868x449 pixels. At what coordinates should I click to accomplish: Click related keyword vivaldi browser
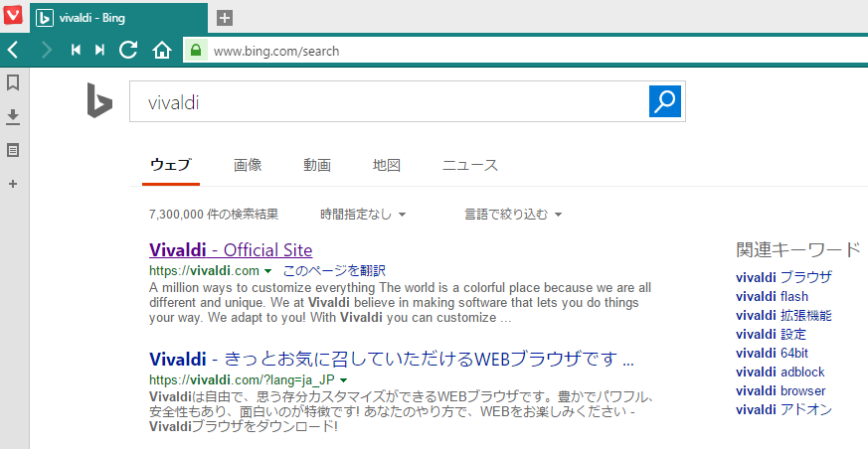781,390
